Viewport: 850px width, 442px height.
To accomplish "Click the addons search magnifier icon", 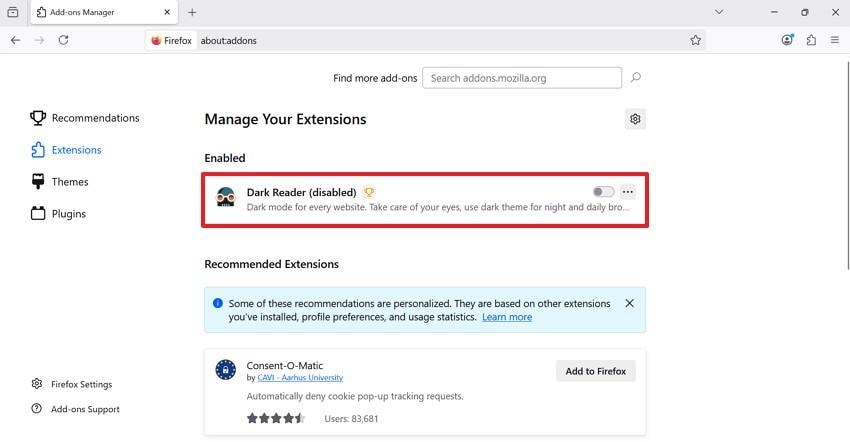I will tap(636, 78).
